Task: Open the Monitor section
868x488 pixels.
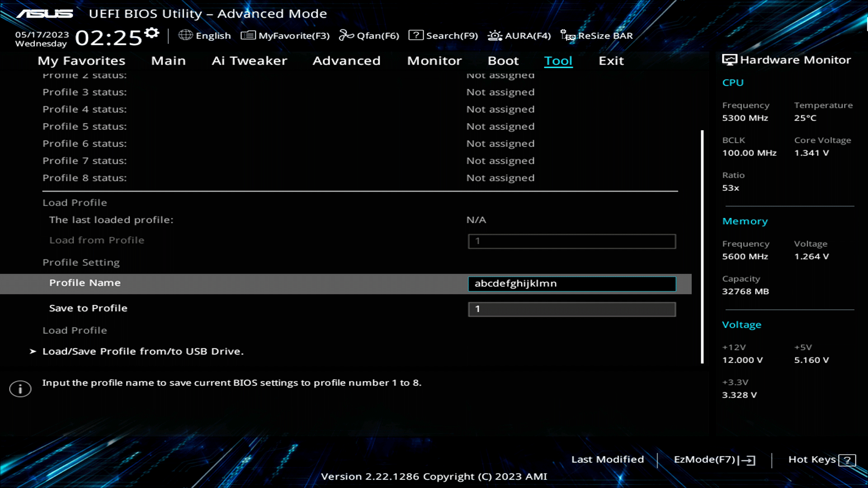Action: coord(434,61)
